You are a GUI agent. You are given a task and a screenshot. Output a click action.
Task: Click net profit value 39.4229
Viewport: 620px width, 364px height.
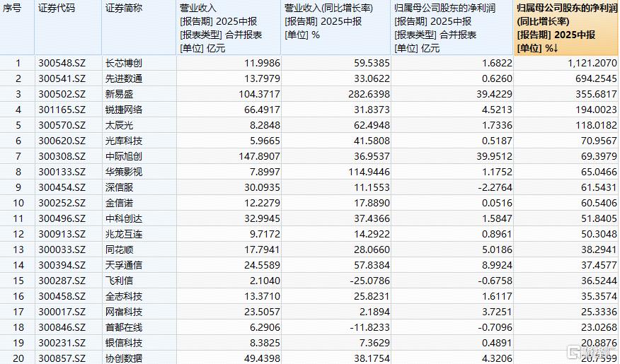tap(495, 94)
